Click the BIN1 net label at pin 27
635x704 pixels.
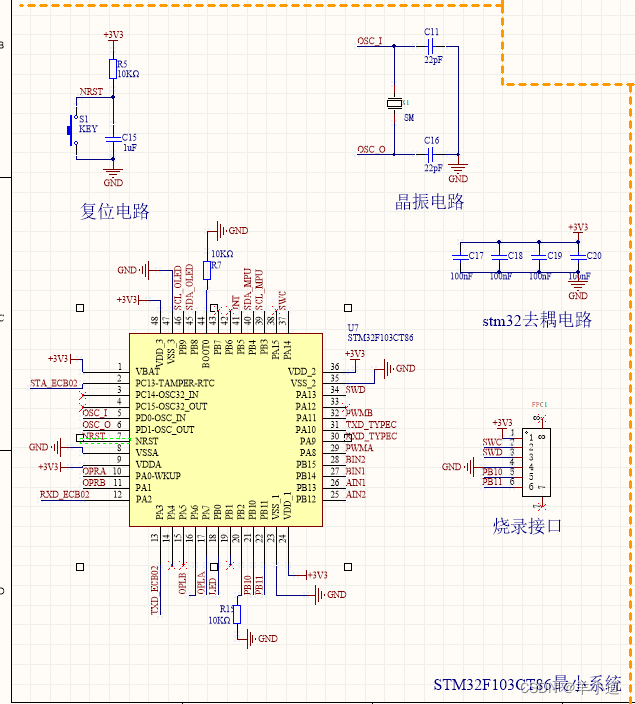[355, 471]
